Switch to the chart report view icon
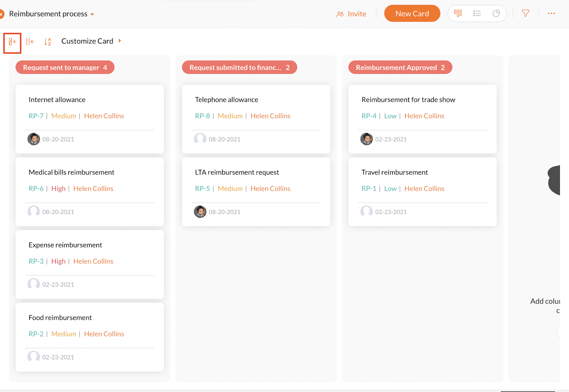569x392 pixels. pos(496,13)
